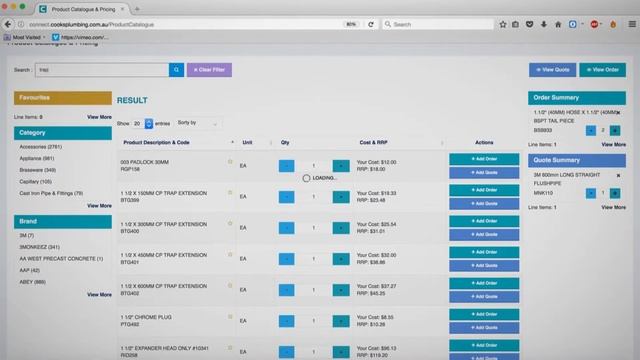Click the blue search magnifier button
Viewport: 640px width, 360px height.
[x=176, y=70]
